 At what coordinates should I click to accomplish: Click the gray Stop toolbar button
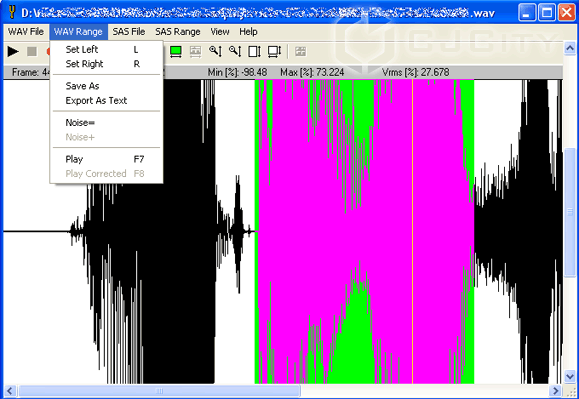pyautogui.click(x=32, y=51)
